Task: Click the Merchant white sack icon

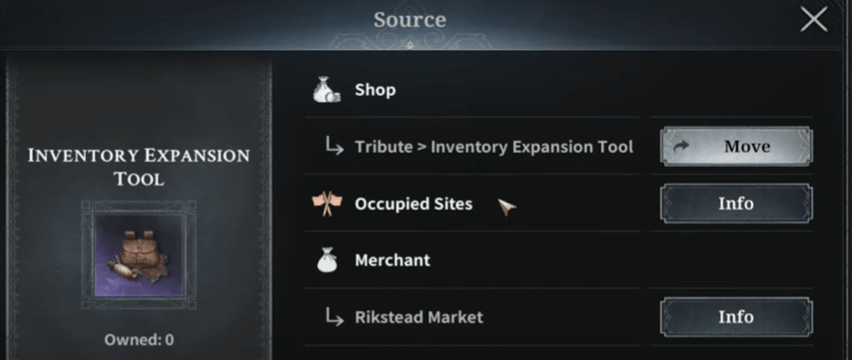Action: [x=327, y=260]
